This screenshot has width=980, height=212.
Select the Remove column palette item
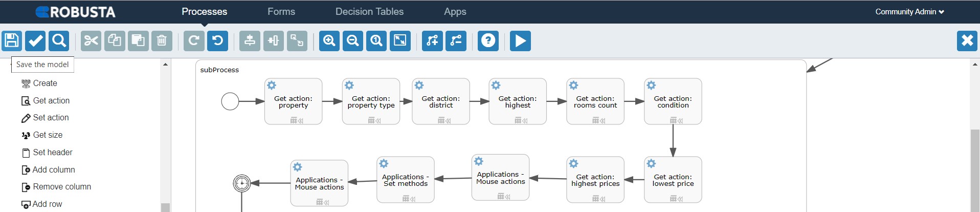(x=62, y=187)
